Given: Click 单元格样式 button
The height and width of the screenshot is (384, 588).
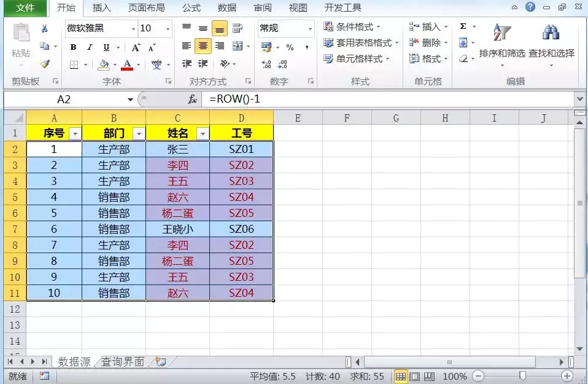Looking at the screenshot, I should pos(357,59).
